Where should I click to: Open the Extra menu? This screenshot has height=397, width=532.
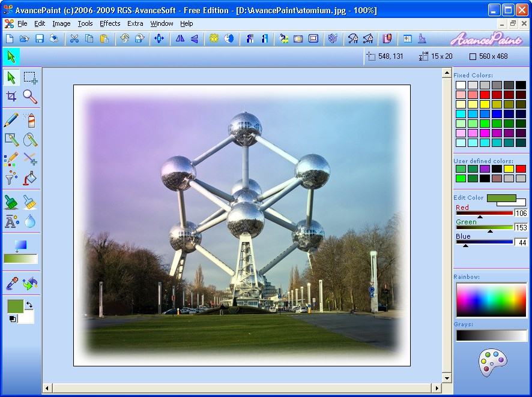(135, 23)
